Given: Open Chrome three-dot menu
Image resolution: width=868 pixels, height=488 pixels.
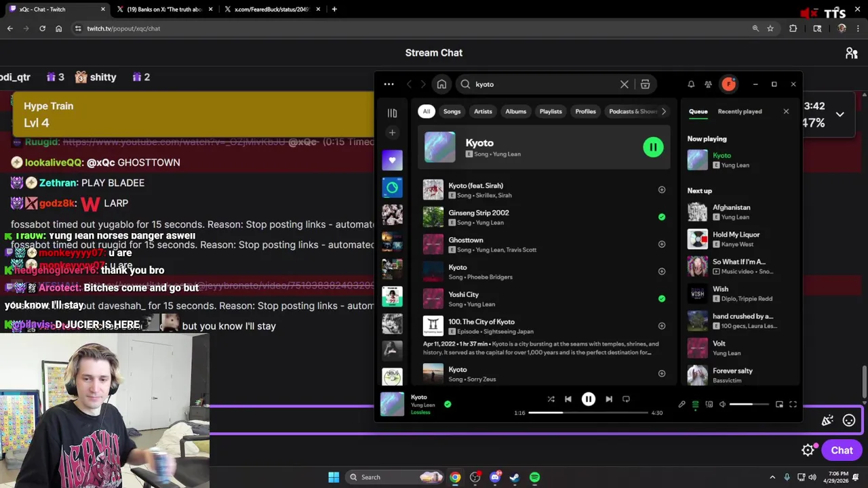Looking at the screenshot, I should click(859, 28).
